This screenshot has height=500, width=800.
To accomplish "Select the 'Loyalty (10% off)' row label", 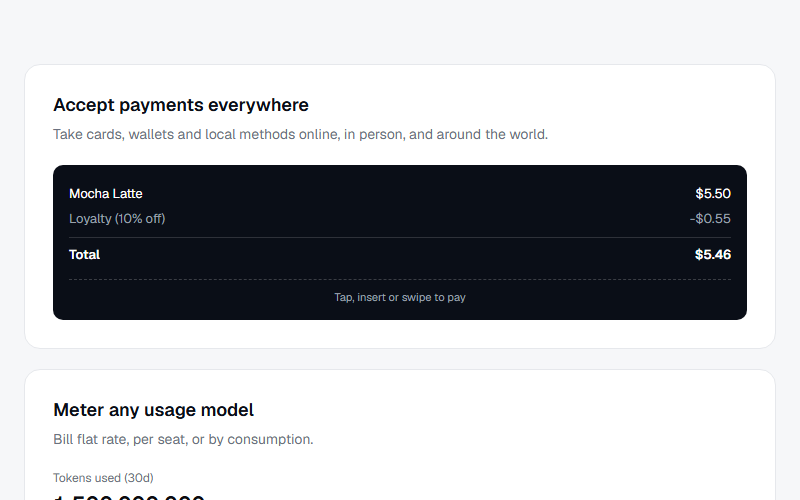I will (x=117, y=218).
